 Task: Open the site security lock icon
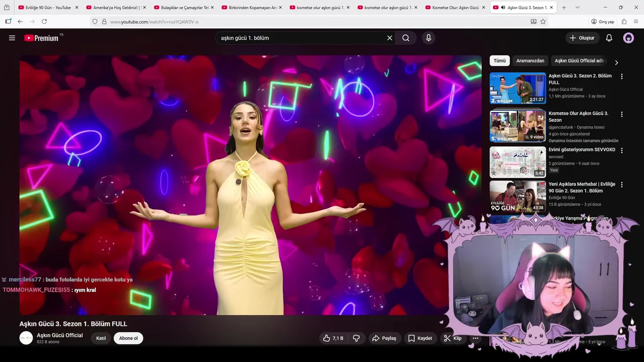click(104, 22)
